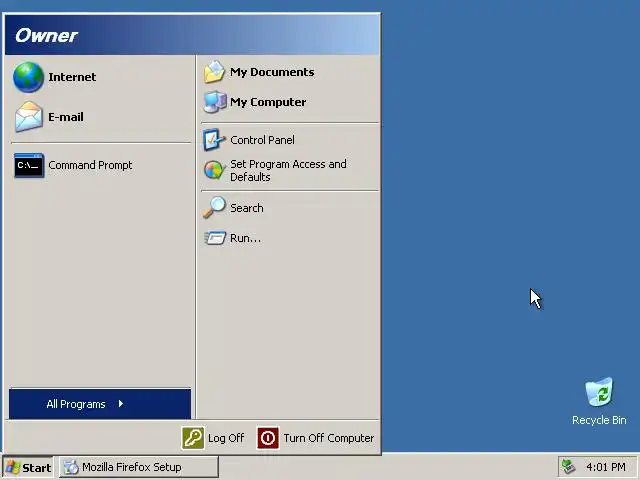Screen dimensions: 640x480
Task: Choose My Documents label
Action: [272, 72]
